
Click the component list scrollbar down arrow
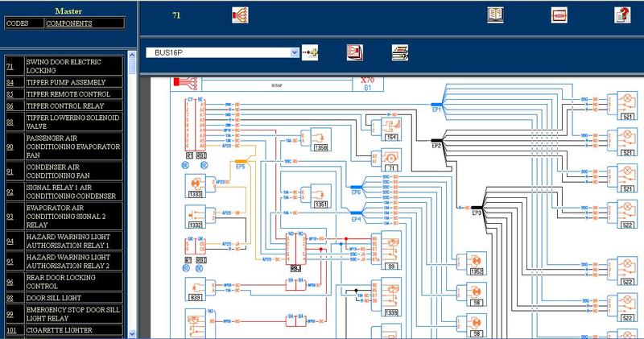(132, 333)
